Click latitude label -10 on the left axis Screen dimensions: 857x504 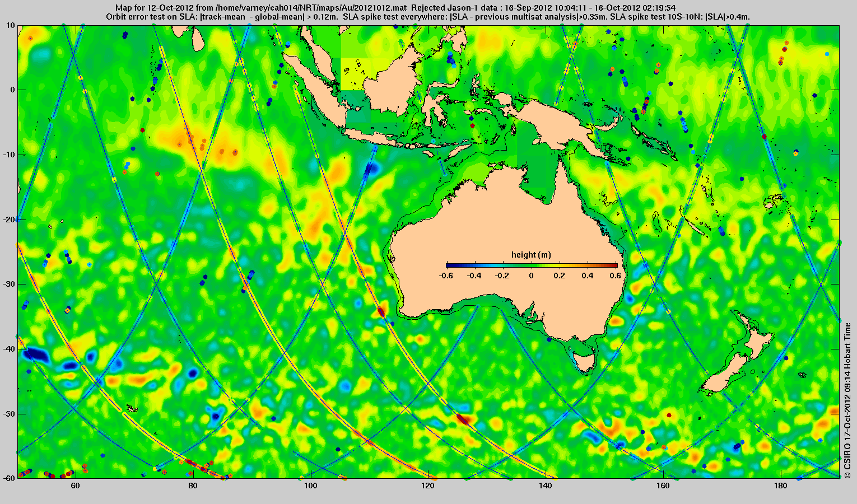point(9,155)
